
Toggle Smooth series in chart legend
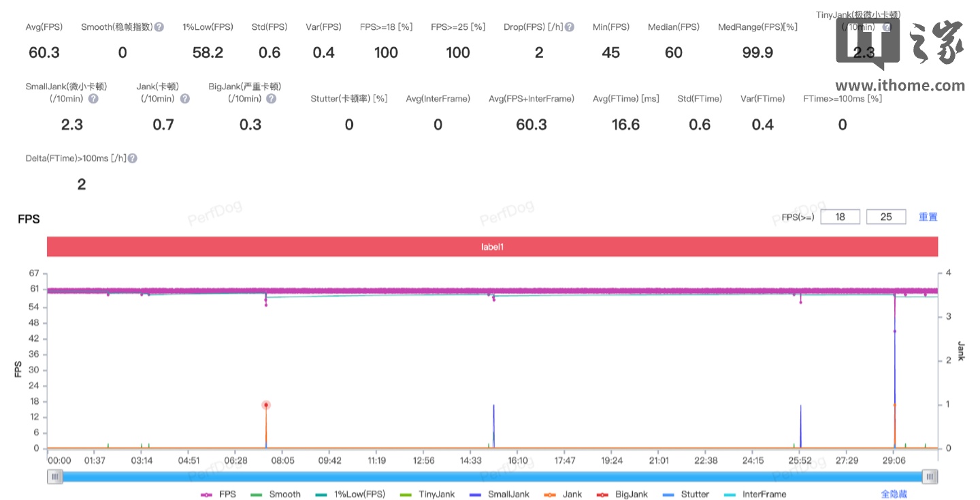tap(276, 494)
